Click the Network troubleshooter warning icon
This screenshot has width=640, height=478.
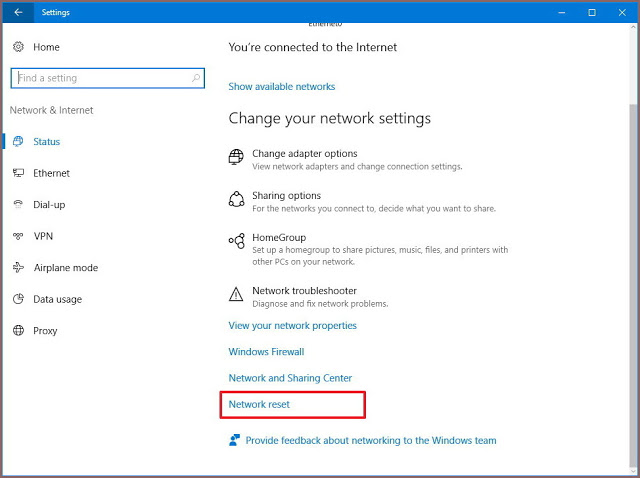pyautogui.click(x=237, y=294)
